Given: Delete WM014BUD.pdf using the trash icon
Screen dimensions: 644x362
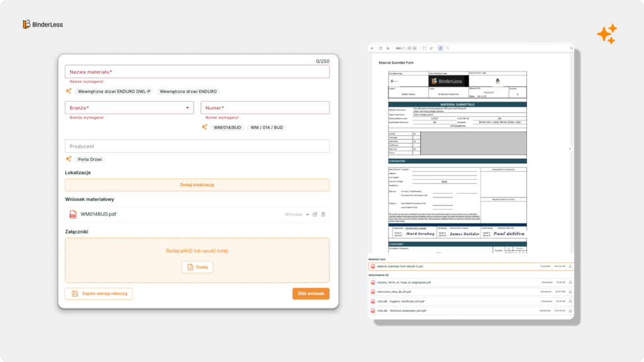Looking at the screenshot, I should pos(323,214).
